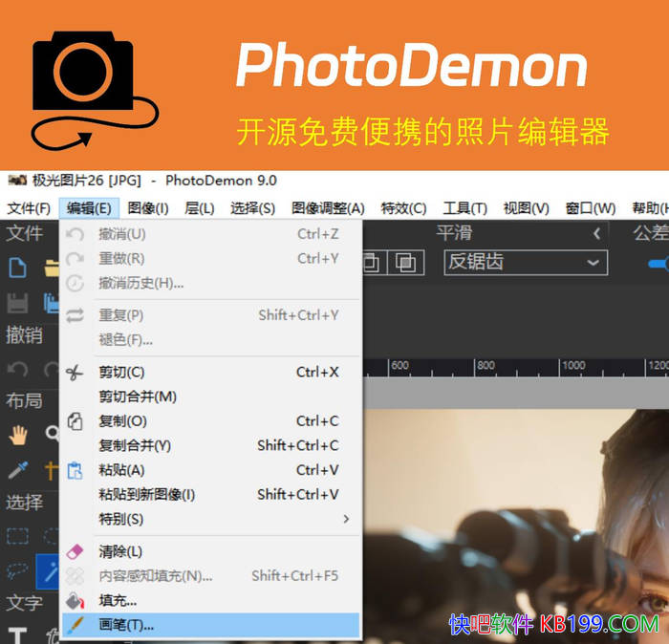The image size is (669, 644).
Task: Open the 文件(F) menu
Action: (x=29, y=208)
